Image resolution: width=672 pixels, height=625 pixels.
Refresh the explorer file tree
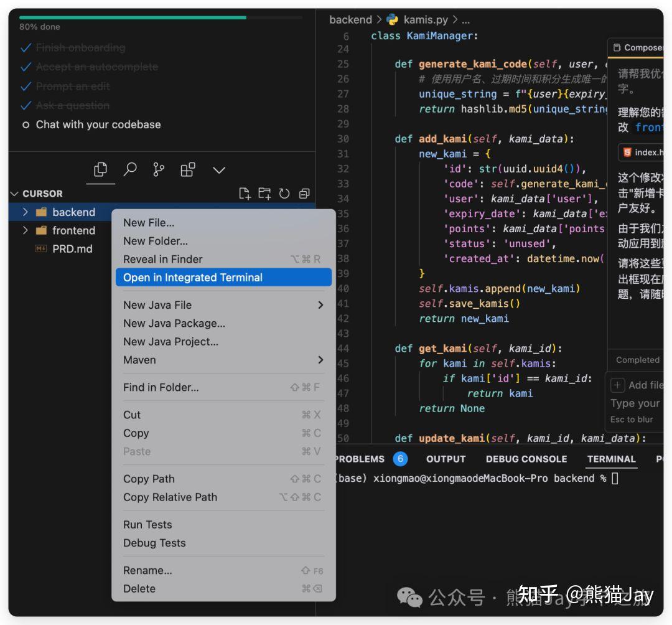pyautogui.click(x=284, y=194)
